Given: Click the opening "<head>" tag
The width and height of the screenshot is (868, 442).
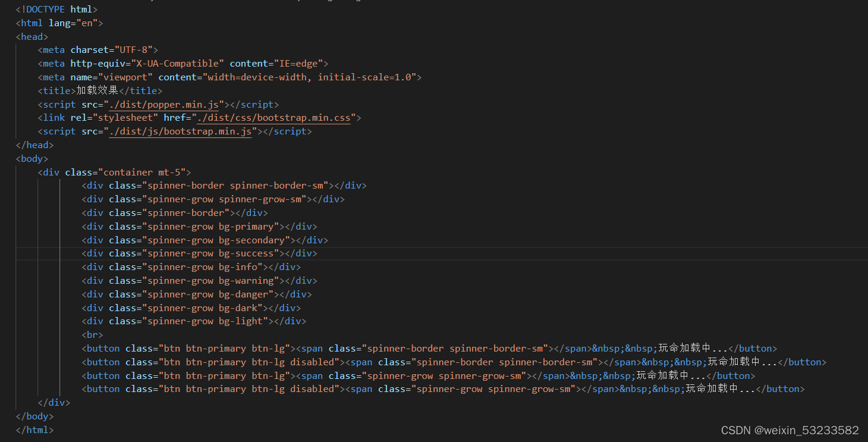Looking at the screenshot, I should [x=32, y=37].
